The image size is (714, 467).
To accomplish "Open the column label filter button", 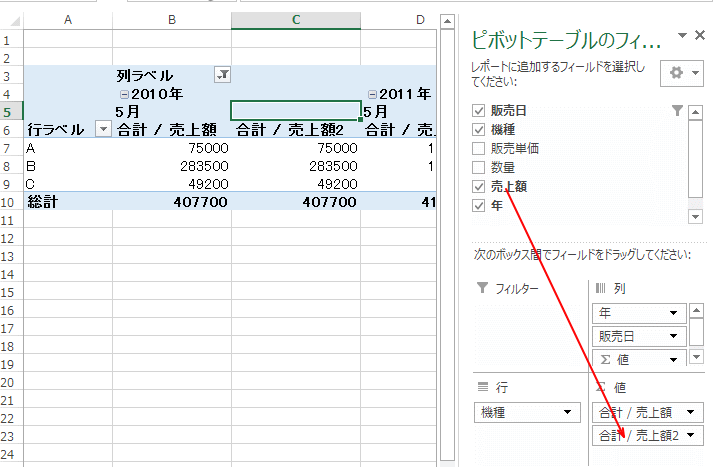I will tap(222, 75).
